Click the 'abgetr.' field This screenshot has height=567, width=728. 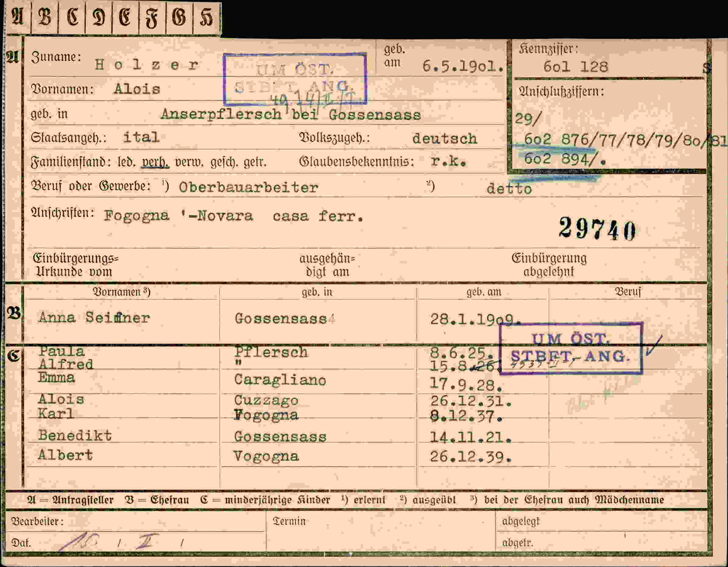tap(602, 542)
